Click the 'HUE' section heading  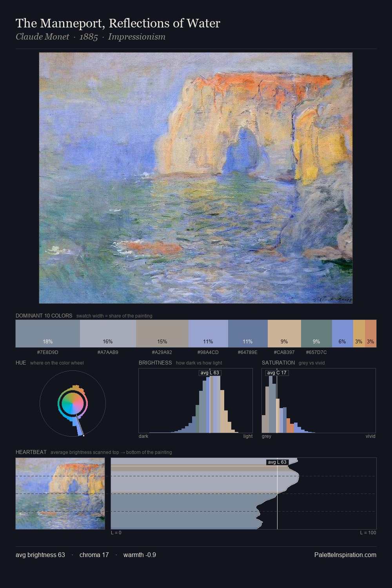pos(21,363)
